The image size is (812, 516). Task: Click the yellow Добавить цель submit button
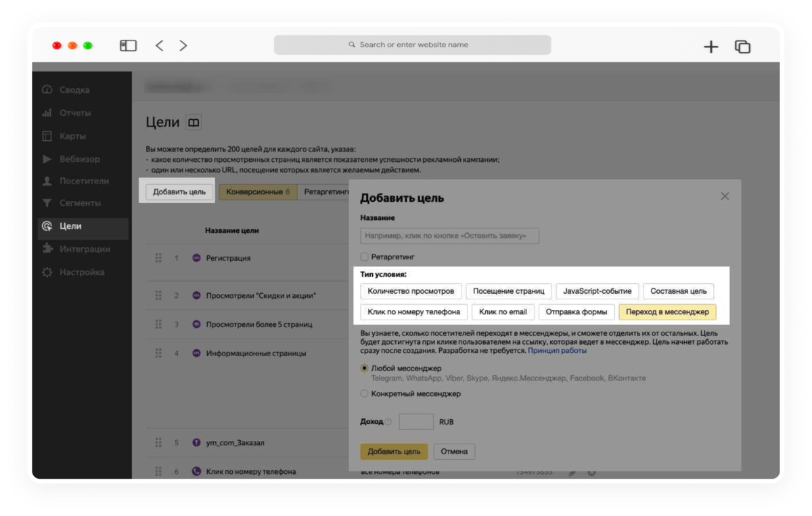pos(394,452)
